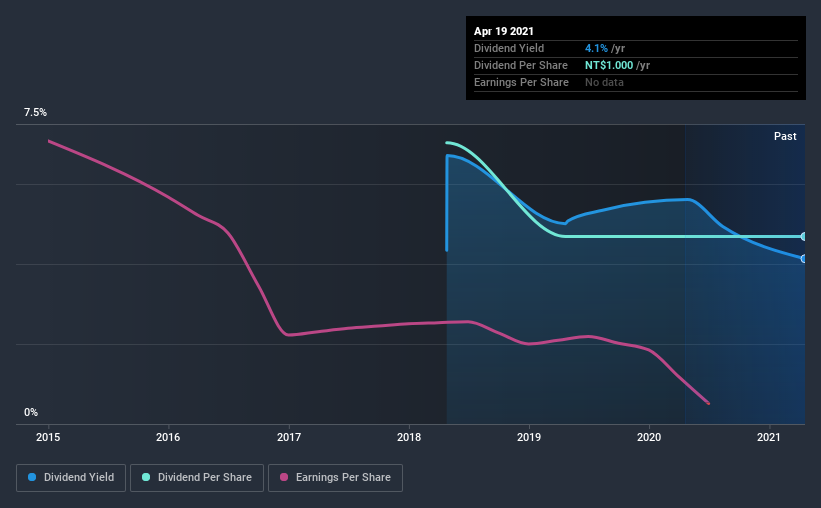Click the 2021 x-axis label
The image size is (821, 508).
tap(769, 437)
